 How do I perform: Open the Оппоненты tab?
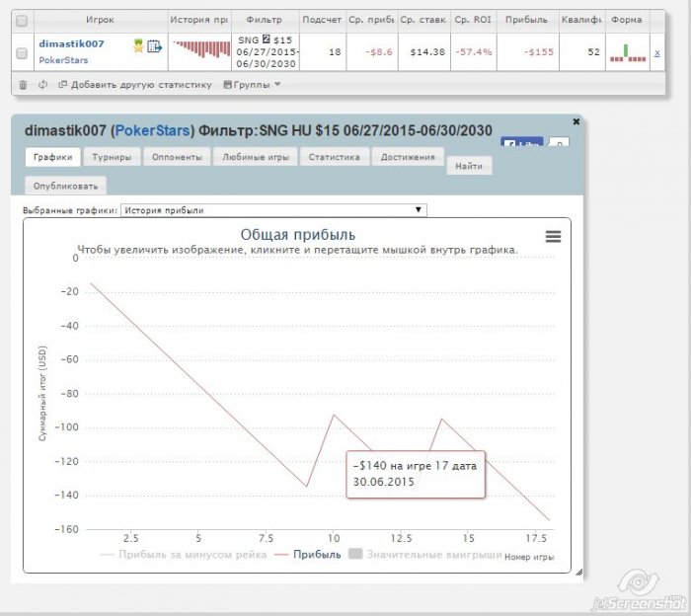click(176, 157)
